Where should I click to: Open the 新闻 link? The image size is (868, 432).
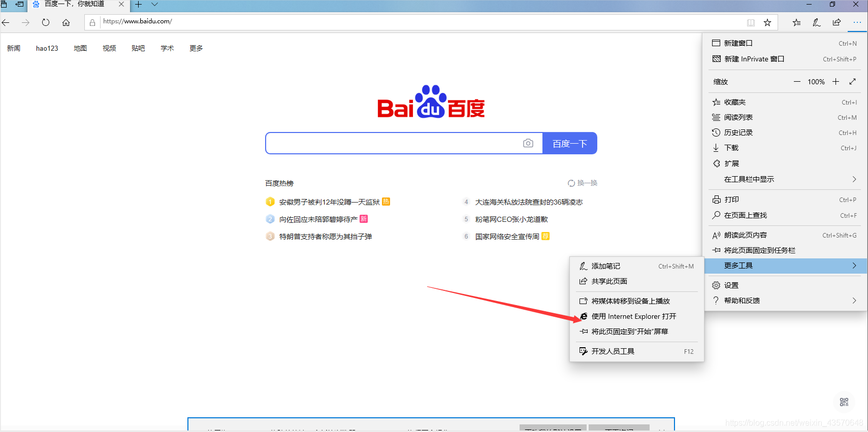point(14,48)
